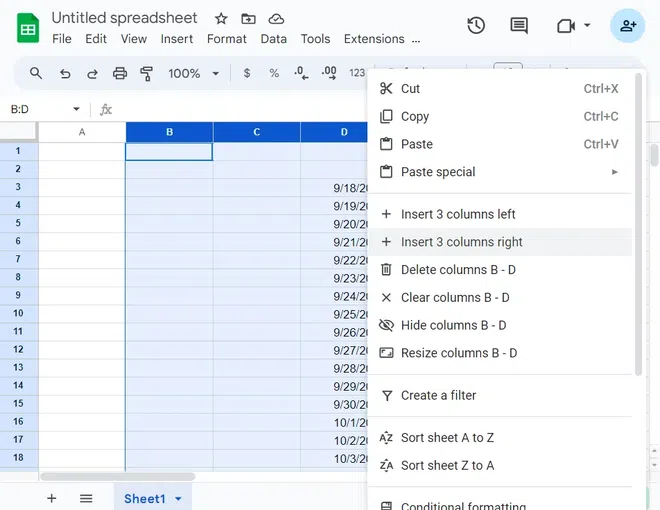
Task: Click column C header
Action: pos(257,132)
